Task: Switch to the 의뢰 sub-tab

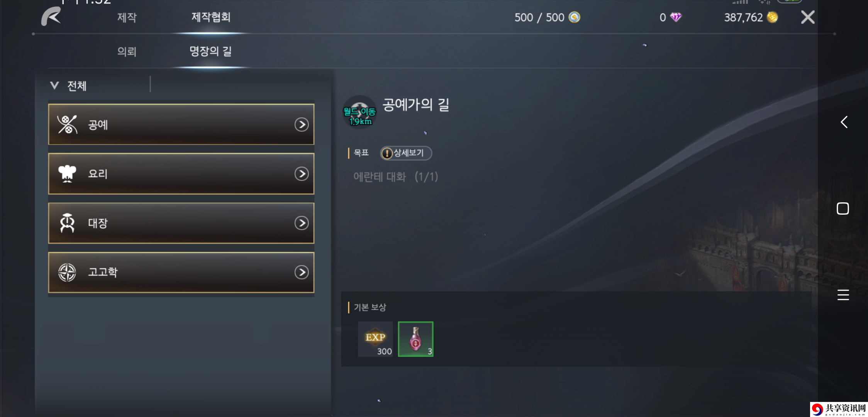Action: (x=127, y=51)
